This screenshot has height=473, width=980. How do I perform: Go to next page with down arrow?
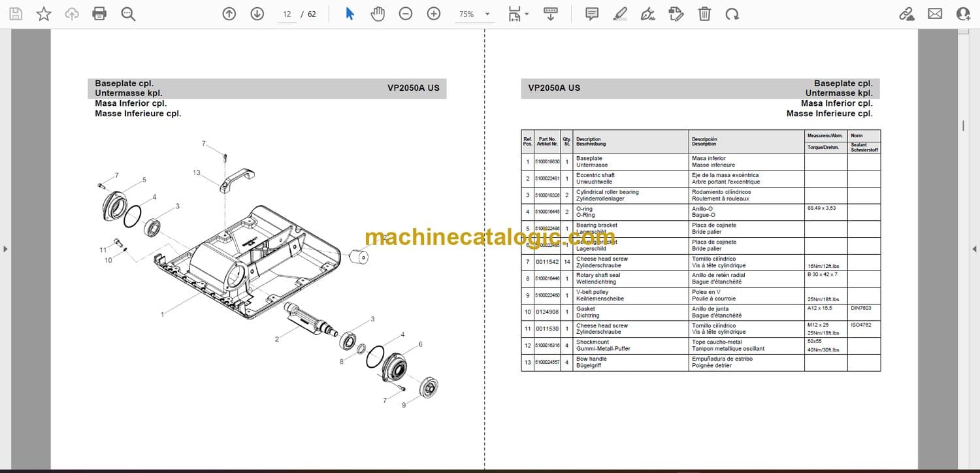pos(257,14)
